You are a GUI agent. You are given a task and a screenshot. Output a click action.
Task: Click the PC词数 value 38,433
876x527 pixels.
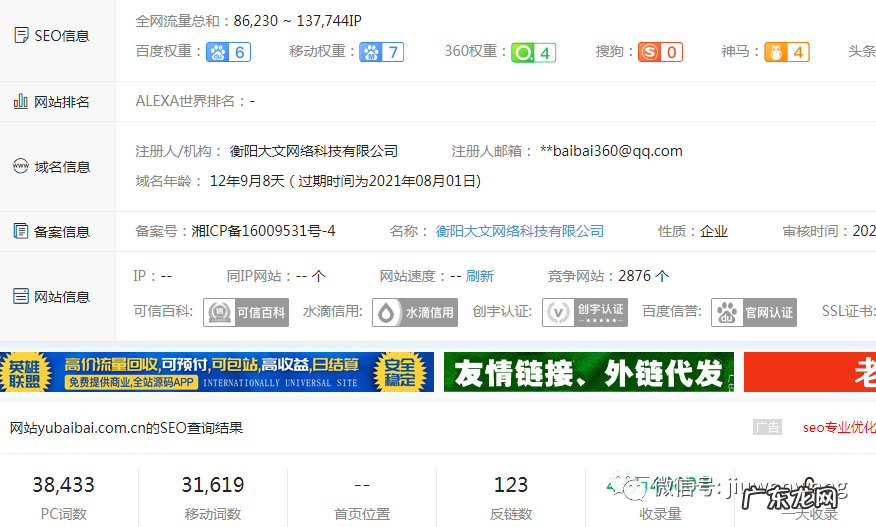pyautogui.click(x=64, y=485)
